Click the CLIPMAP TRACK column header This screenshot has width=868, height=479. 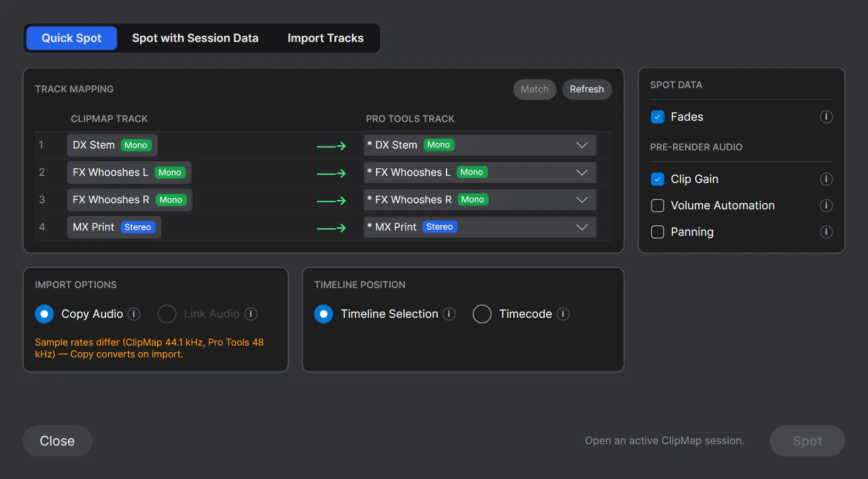[x=109, y=119]
